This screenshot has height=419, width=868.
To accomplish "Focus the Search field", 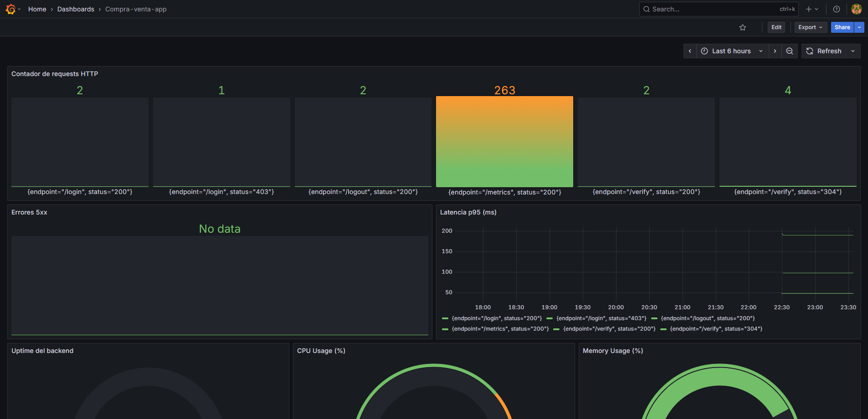I will [719, 9].
